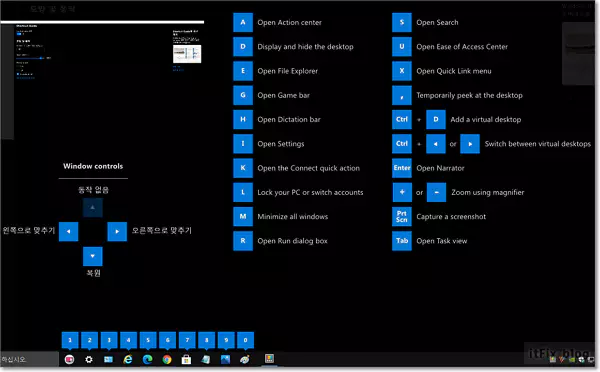Screen dimensions: 600x372
Task: Click the right arrow tile before Switch between virtual desktops
Action: pos(470,144)
